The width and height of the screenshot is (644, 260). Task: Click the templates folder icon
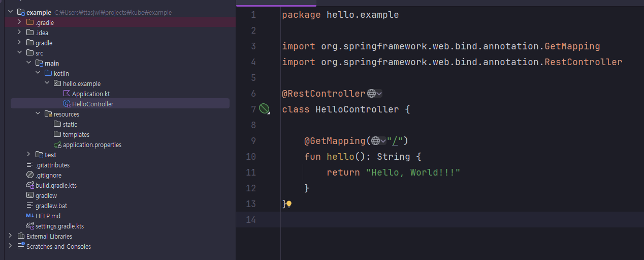pyautogui.click(x=57, y=134)
